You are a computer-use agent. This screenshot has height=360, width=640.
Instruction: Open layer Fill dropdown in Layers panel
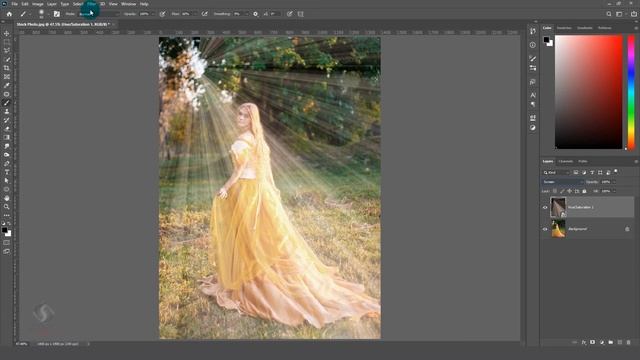coord(614,191)
